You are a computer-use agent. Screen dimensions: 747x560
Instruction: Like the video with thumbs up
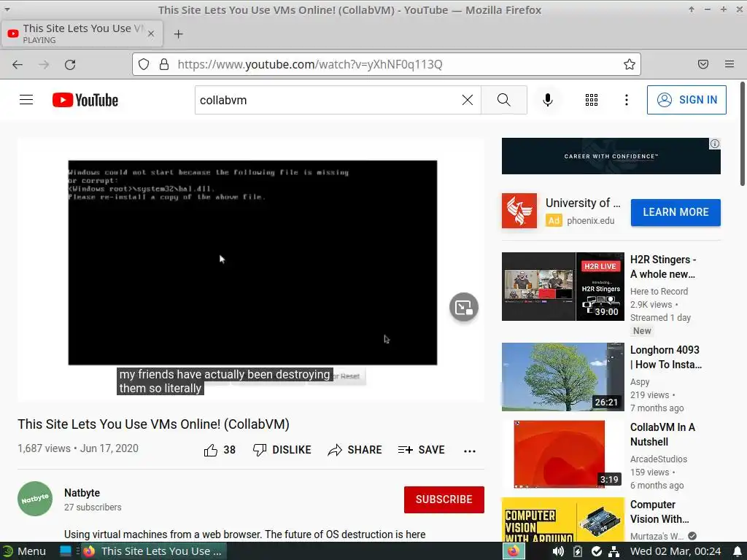tap(220, 450)
